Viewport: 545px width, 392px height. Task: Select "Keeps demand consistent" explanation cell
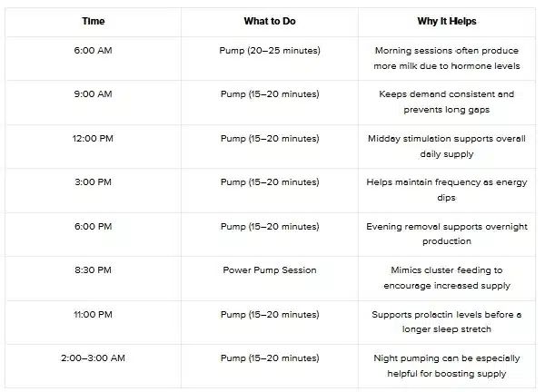pyautogui.click(x=447, y=102)
